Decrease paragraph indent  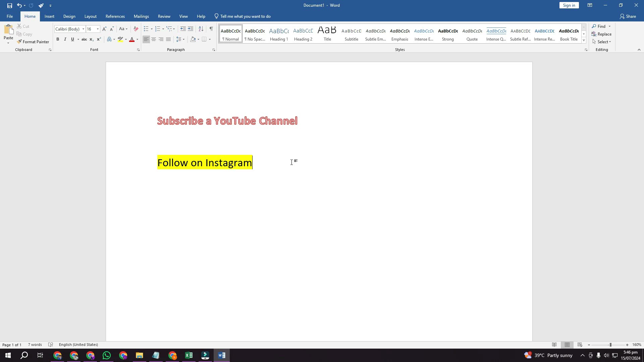183,29
